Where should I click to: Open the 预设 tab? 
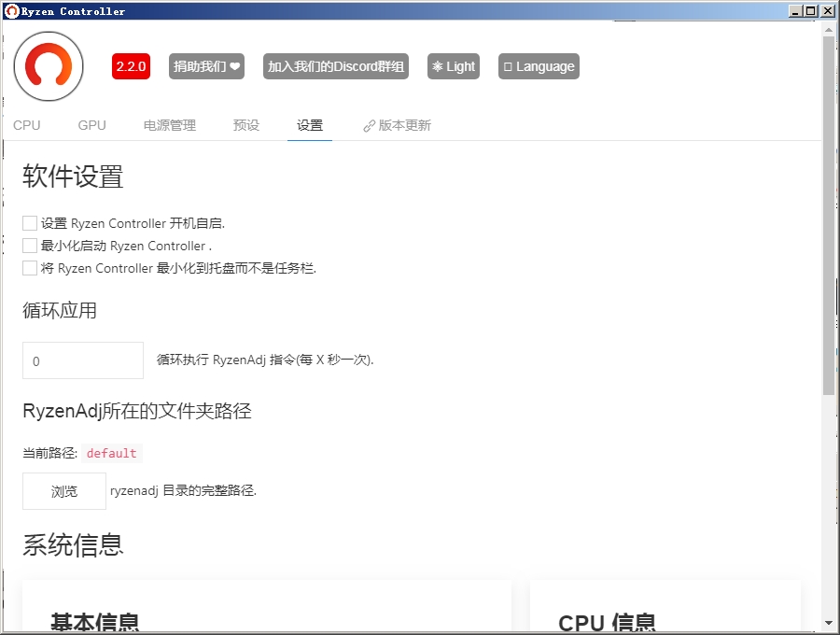pyautogui.click(x=245, y=124)
